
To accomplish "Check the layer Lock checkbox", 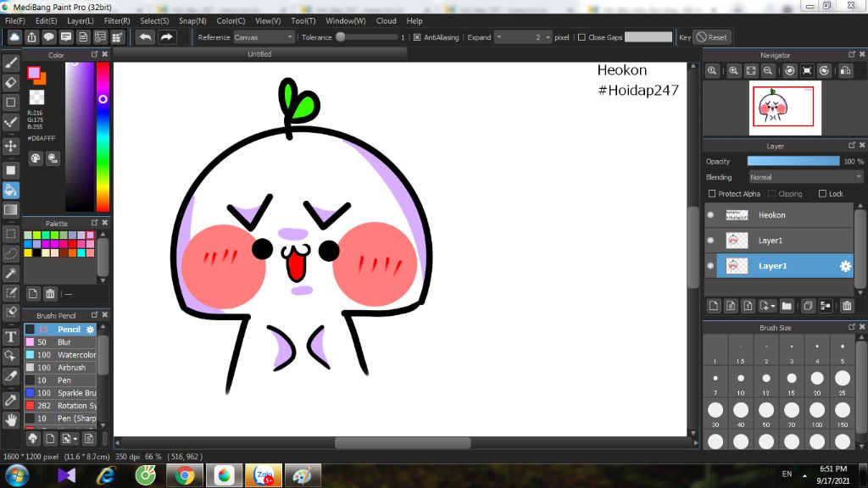I will 822,194.
